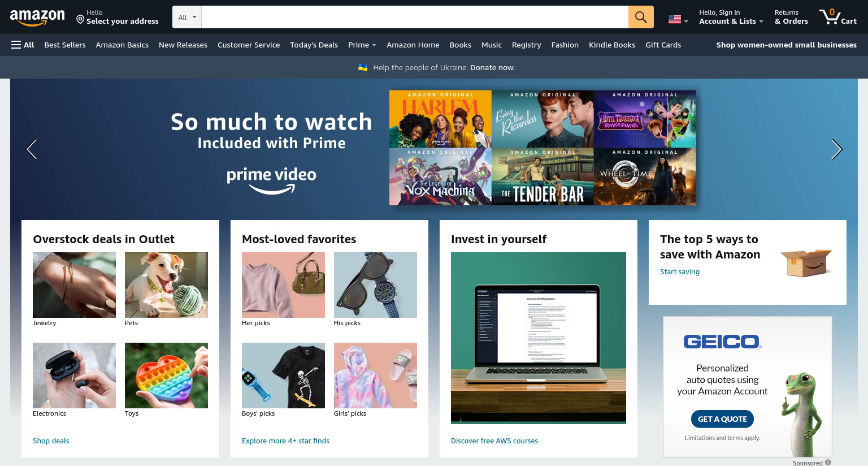Open the US flag language selector

point(678,19)
